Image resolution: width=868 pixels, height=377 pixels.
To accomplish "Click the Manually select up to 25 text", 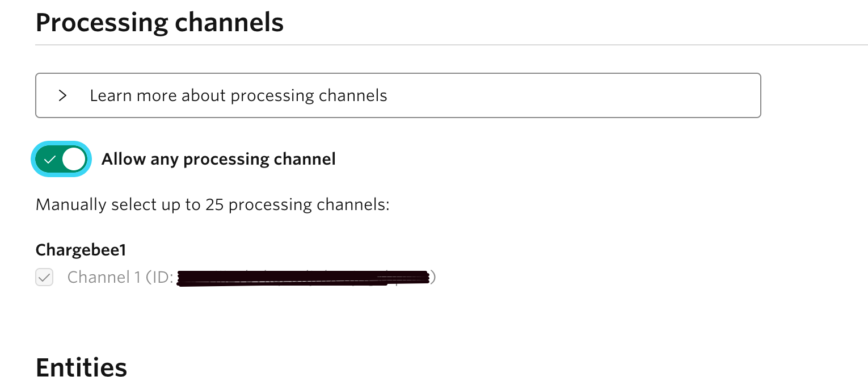I will (213, 204).
